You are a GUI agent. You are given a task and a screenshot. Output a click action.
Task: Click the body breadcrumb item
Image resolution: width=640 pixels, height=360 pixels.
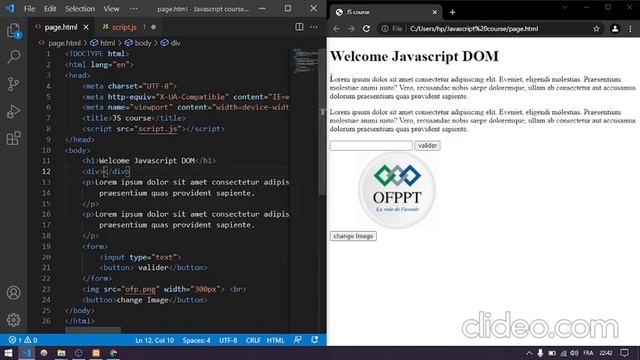138,43
